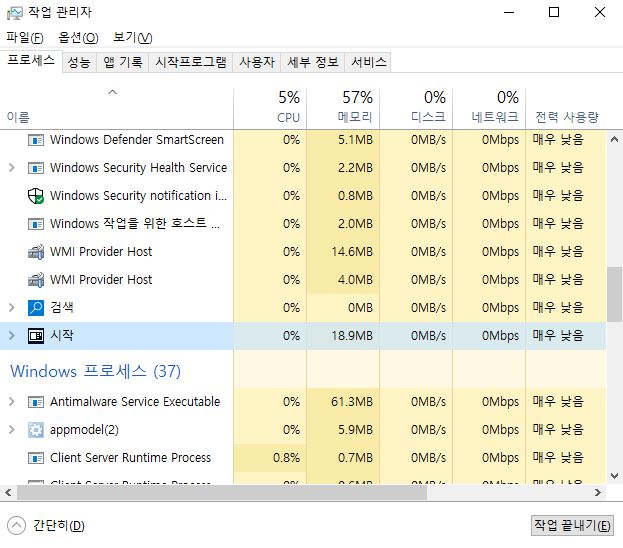623x548 pixels.
Task: Switch to the 서비스 tab
Action: coord(368,62)
